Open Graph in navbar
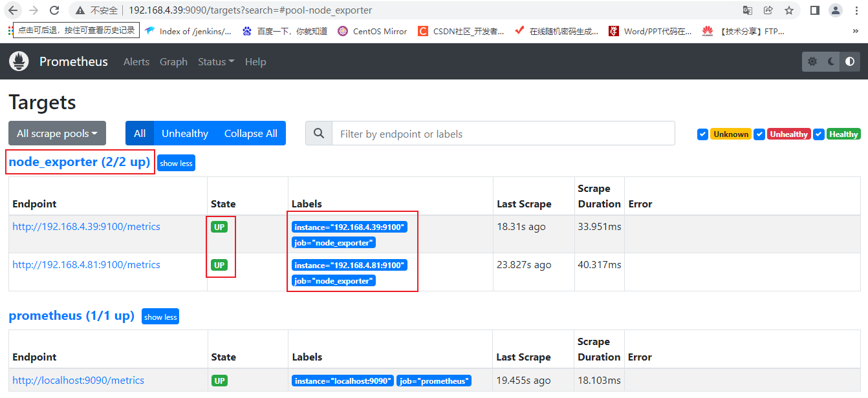Screen dimensions: 868x398 coord(173,61)
